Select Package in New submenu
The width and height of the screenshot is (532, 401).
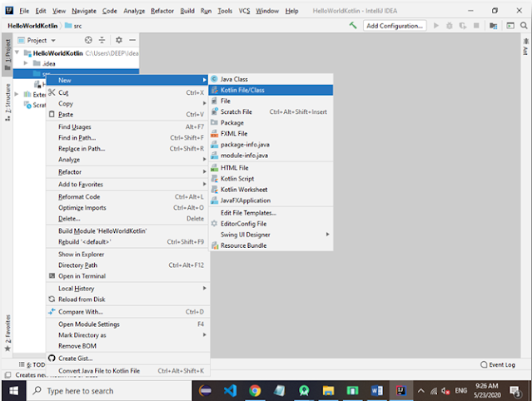(x=271, y=122)
